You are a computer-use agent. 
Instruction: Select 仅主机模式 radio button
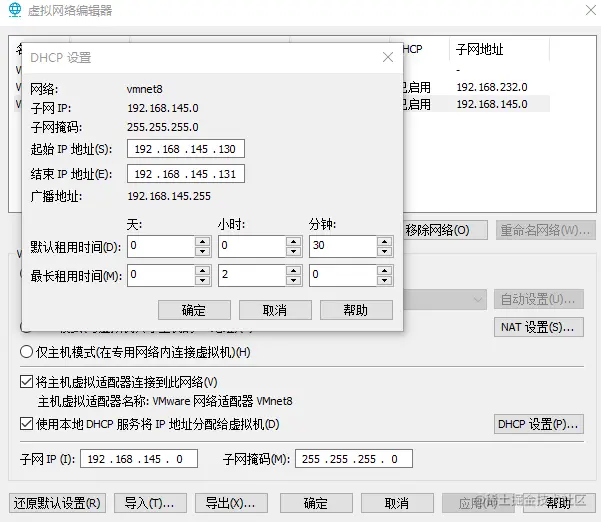point(26,351)
